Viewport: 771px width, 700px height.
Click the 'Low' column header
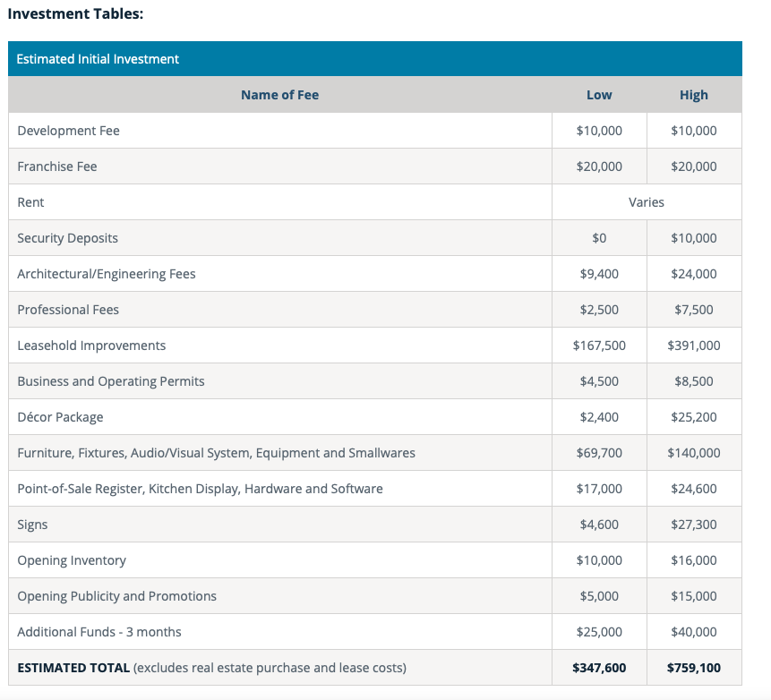coord(599,95)
